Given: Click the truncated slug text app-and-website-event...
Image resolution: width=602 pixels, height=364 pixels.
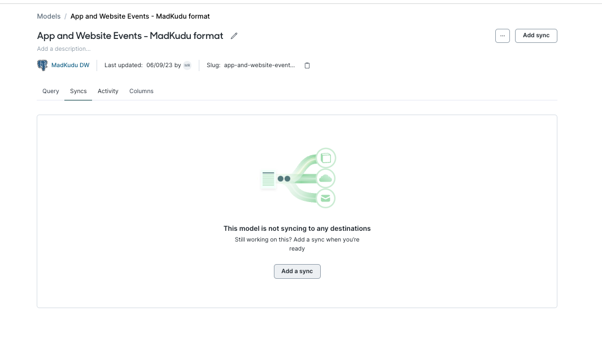Looking at the screenshot, I should 260,65.
